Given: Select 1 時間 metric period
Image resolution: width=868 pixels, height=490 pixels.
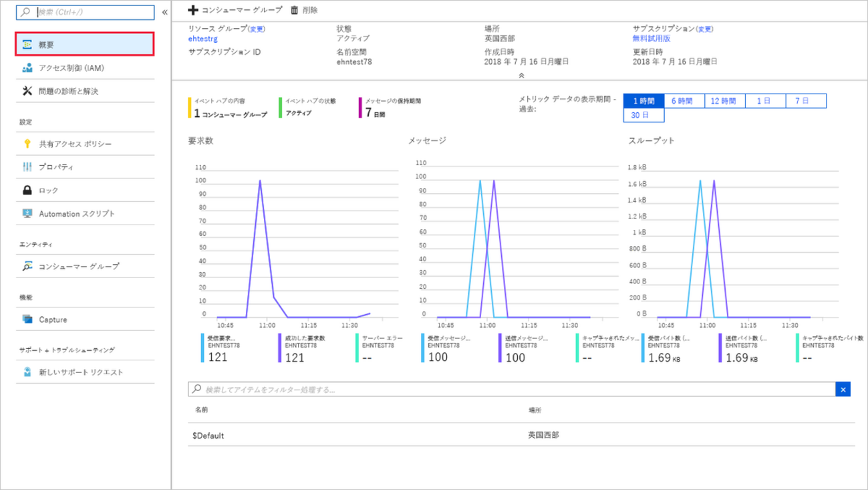Looking at the screenshot, I should pyautogui.click(x=643, y=101).
